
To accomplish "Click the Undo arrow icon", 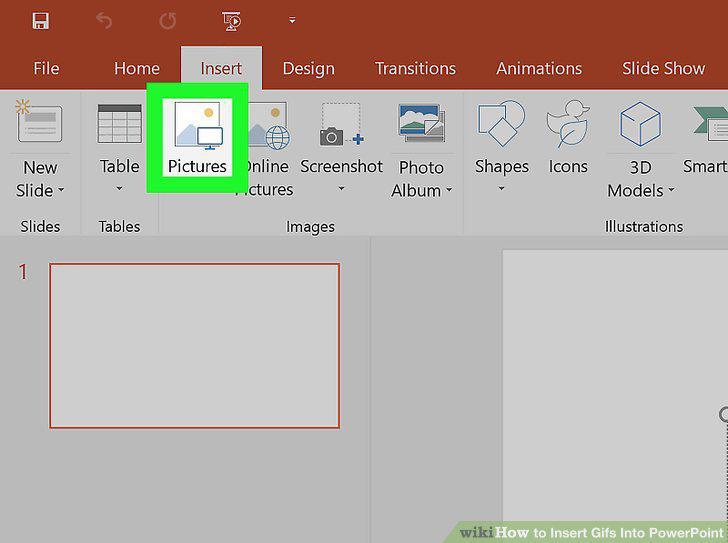I will [x=104, y=21].
